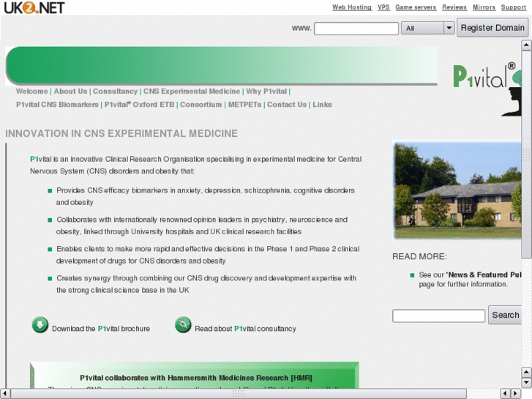Focus the site search input field
Viewport: 532px width, 399px height.
pyautogui.click(x=438, y=316)
